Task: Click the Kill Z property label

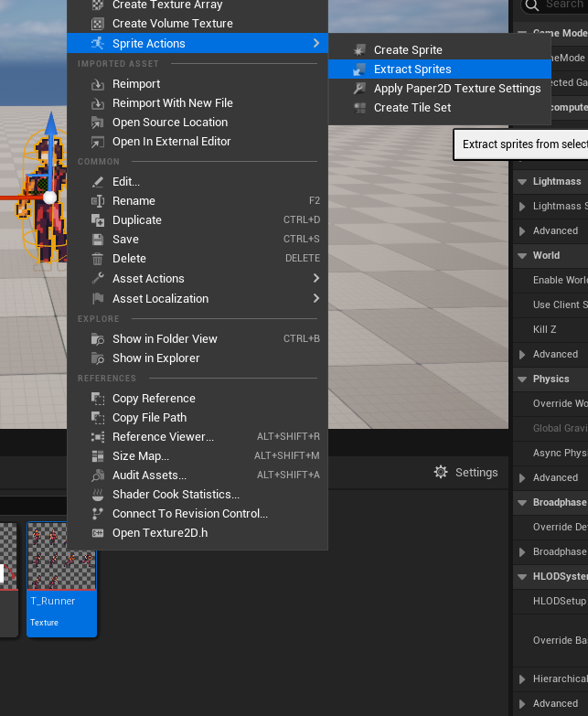Action: point(545,330)
